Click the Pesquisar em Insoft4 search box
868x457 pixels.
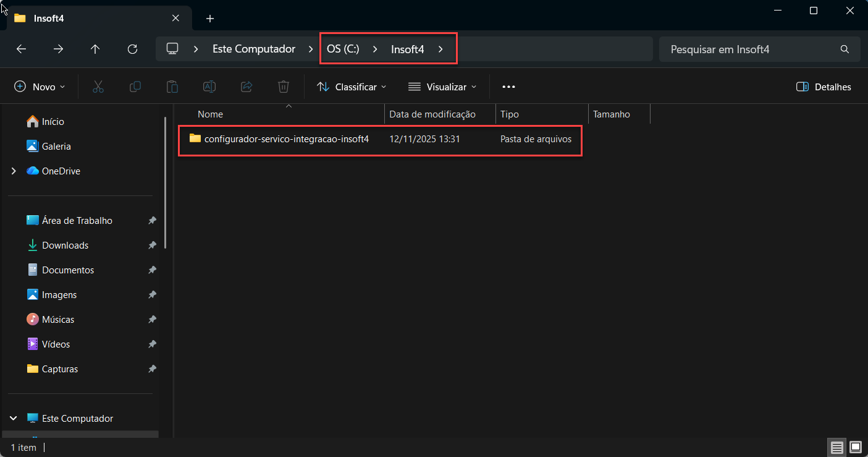point(751,49)
